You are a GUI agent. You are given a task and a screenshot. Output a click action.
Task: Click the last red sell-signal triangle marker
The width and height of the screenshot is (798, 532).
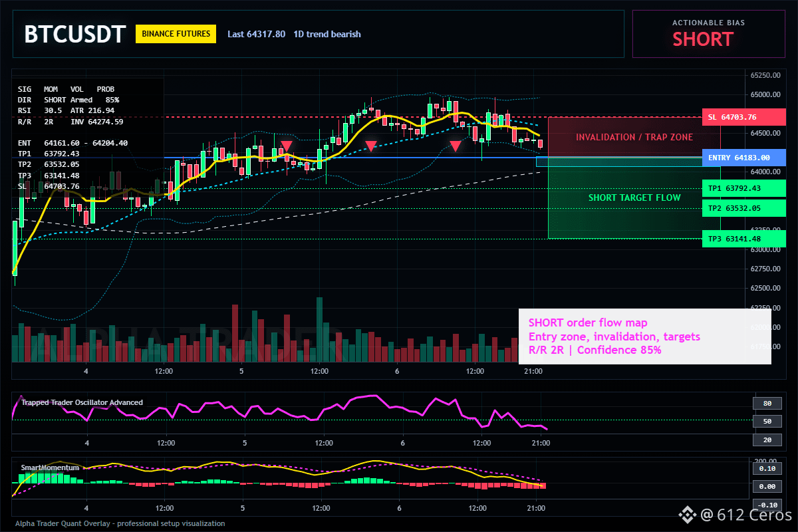click(456, 146)
